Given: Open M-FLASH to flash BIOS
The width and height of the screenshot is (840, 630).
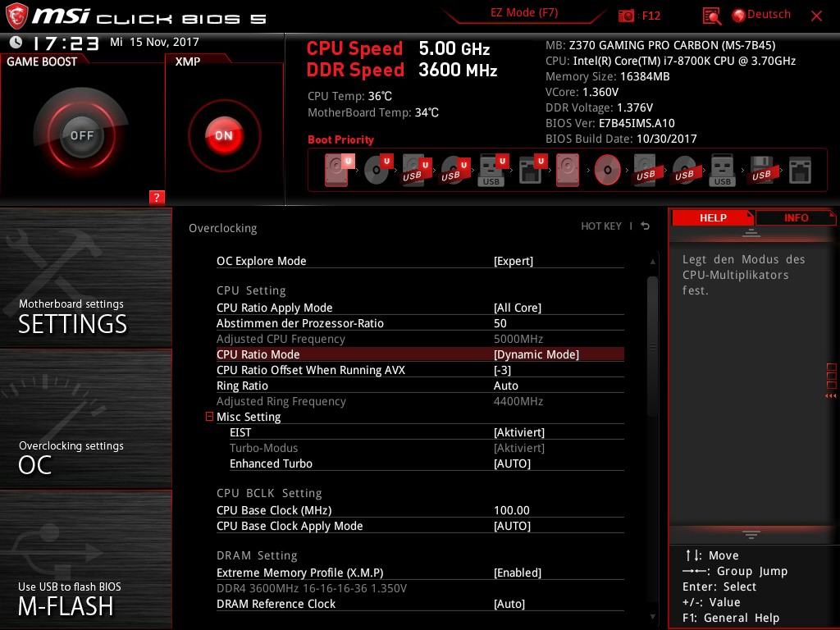Looking at the screenshot, I should 85,559.
